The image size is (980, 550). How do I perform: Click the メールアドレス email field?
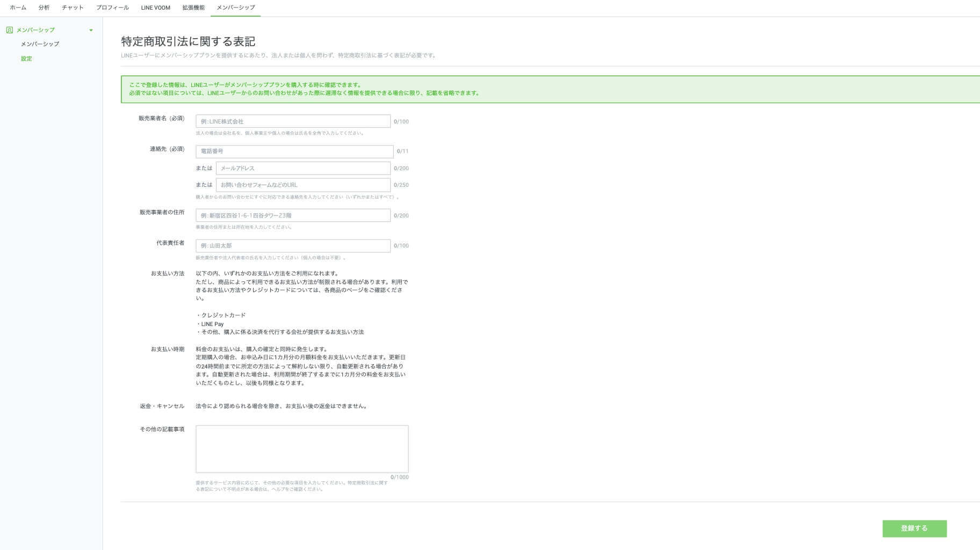303,168
